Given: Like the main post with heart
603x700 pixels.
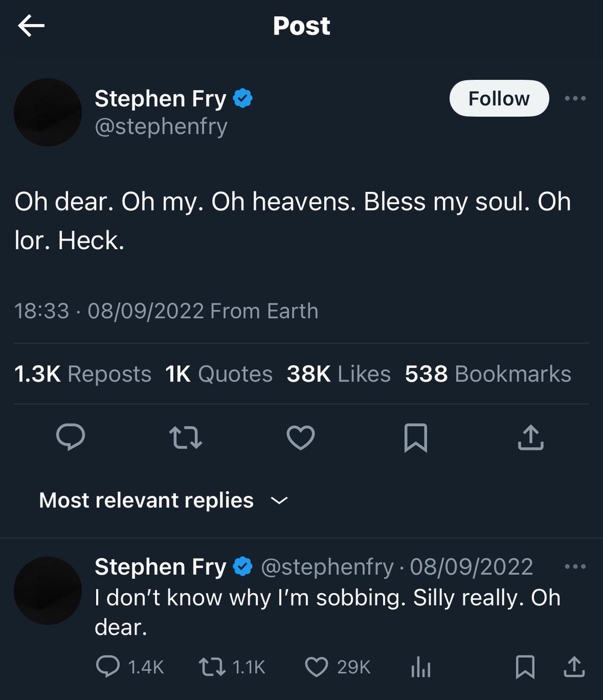Looking at the screenshot, I should coord(301,437).
